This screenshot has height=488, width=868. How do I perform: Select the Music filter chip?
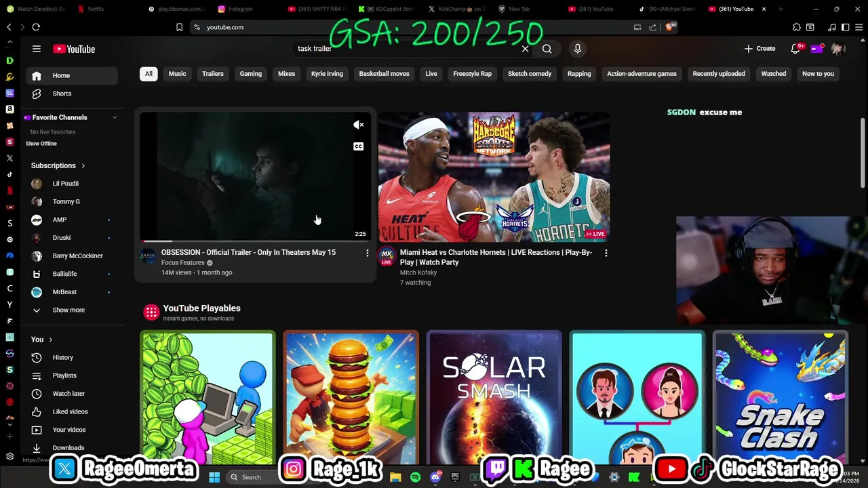pos(177,74)
